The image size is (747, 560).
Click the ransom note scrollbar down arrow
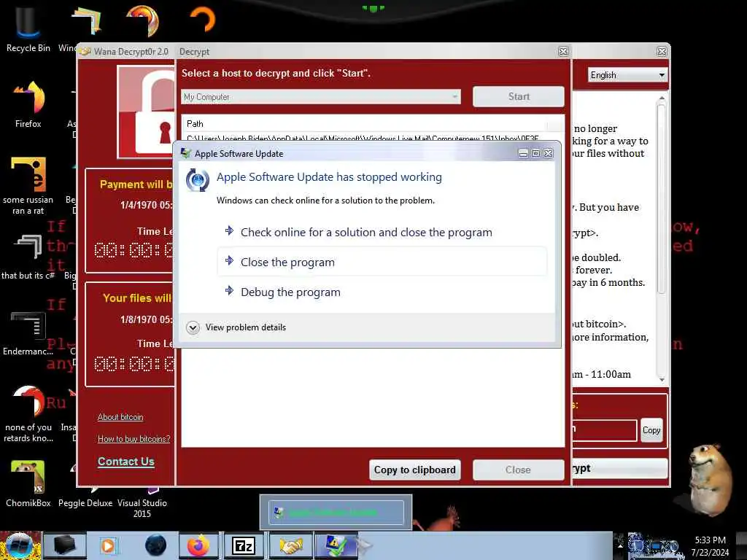pyautogui.click(x=661, y=379)
